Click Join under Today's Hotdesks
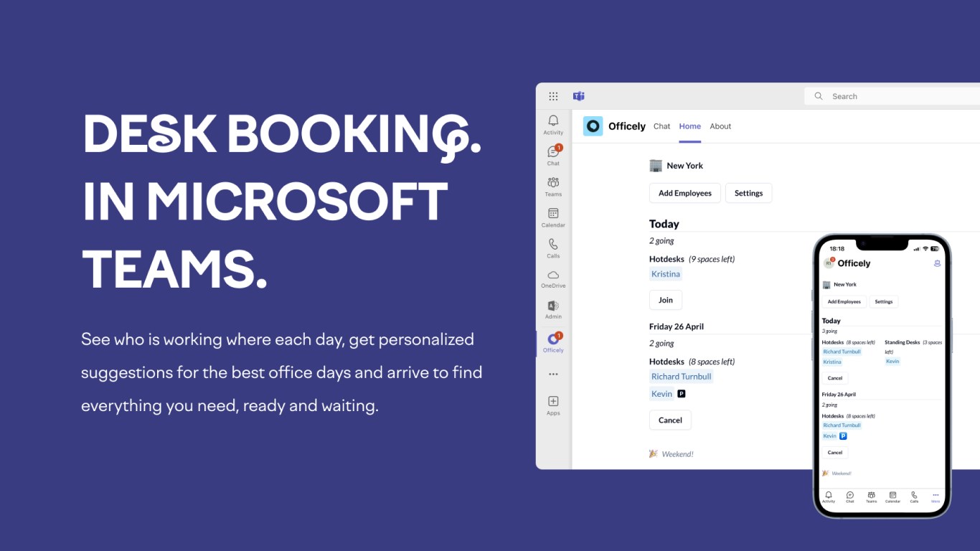The height and width of the screenshot is (551, 980). 666,300
